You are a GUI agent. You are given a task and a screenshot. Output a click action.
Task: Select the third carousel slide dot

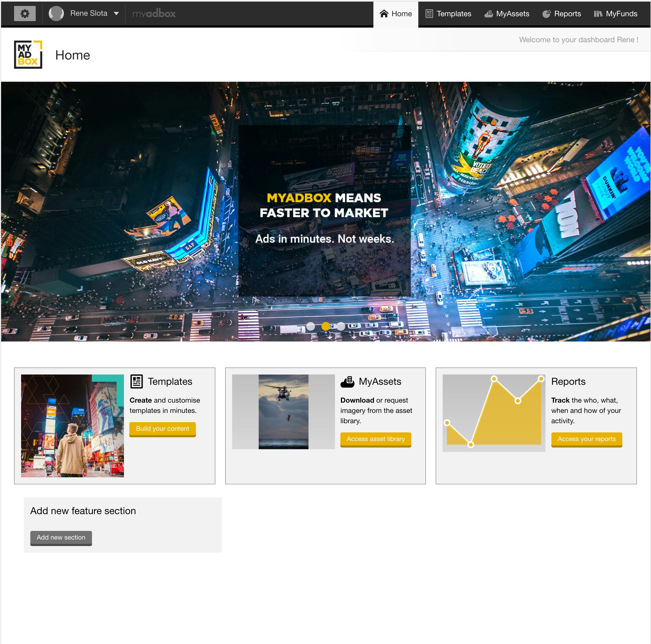point(341,326)
